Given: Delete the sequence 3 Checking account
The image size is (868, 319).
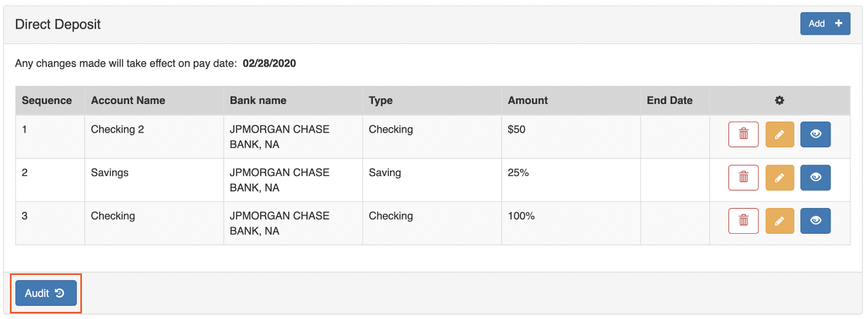Looking at the screenshot, I should coord(743,221).
